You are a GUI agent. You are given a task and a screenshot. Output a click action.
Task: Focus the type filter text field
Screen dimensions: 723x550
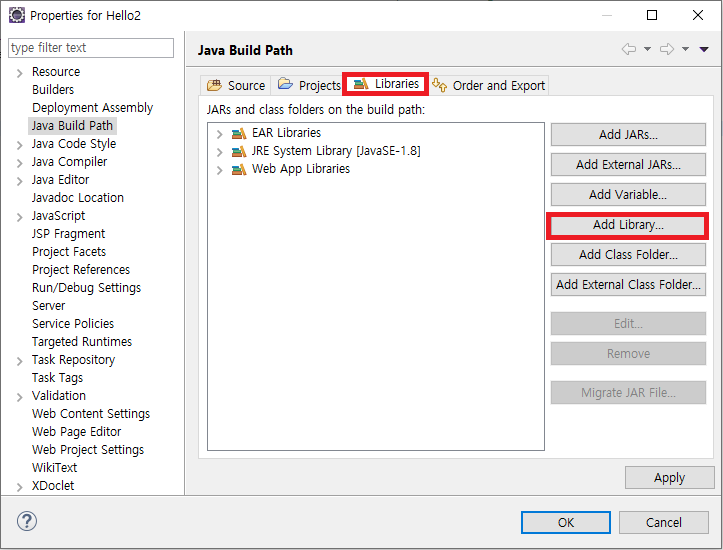[91, 48]
